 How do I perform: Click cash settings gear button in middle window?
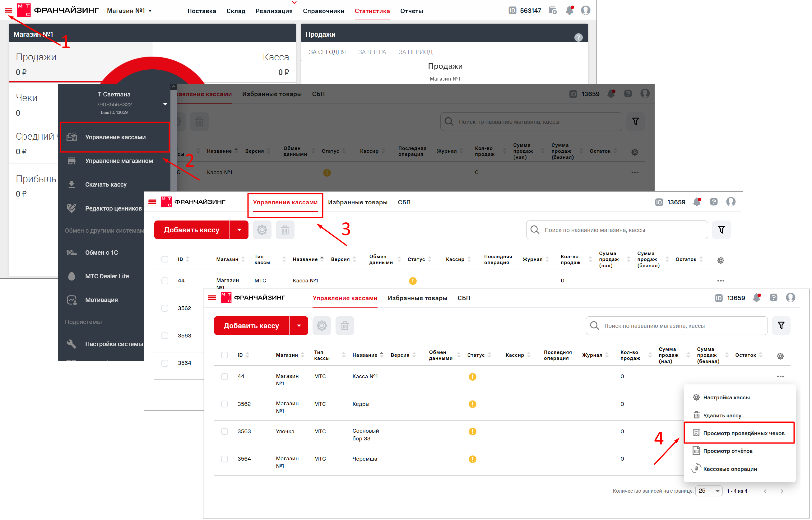coord(262,230)
